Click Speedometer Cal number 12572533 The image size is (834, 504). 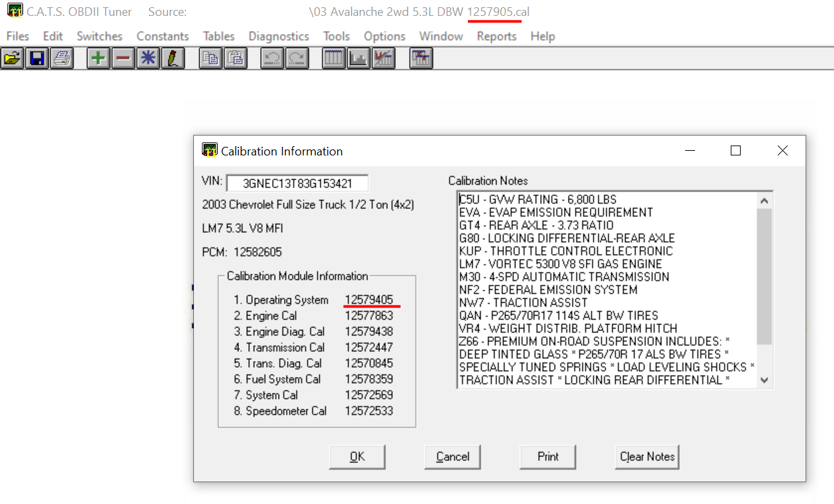(x=369, y=411)
